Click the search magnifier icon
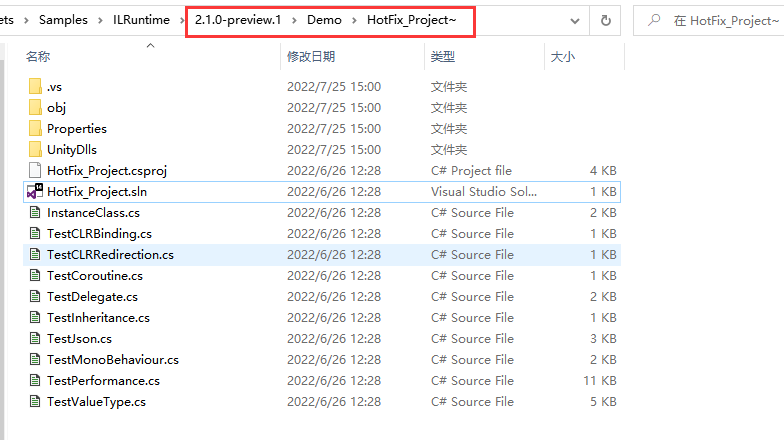 point(654,20)
